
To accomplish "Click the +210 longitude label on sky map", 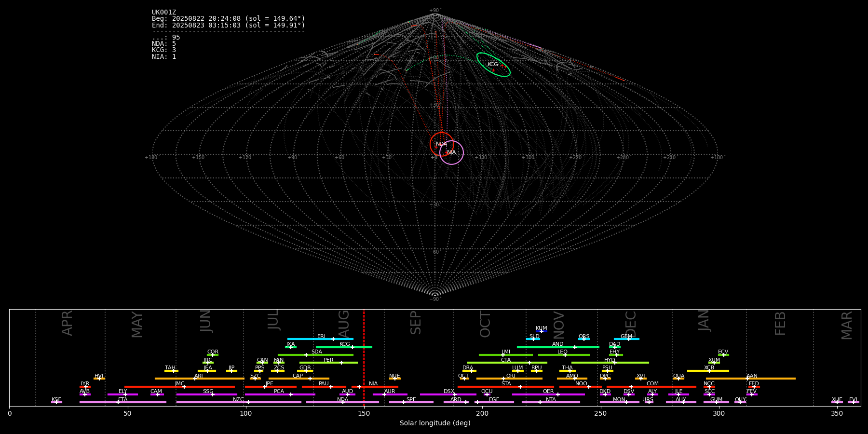I will click(669, 158).
